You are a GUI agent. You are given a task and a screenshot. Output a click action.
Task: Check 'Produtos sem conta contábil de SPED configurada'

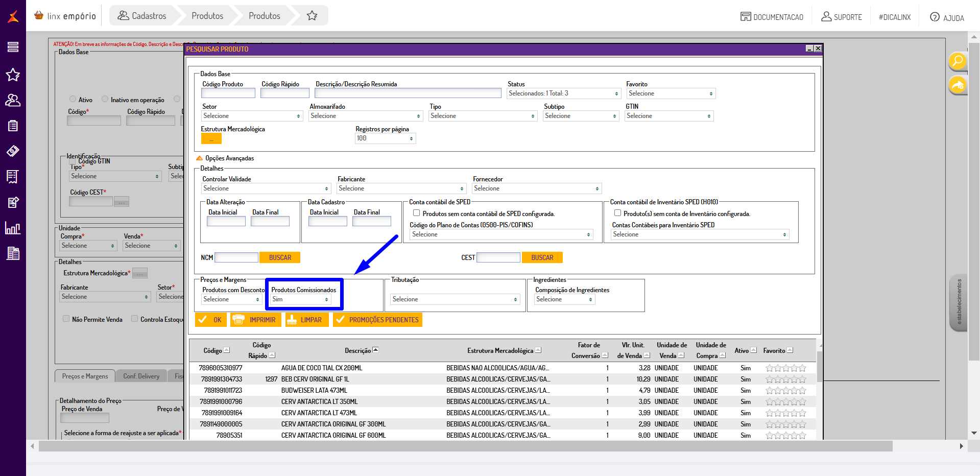coord(416,213)
